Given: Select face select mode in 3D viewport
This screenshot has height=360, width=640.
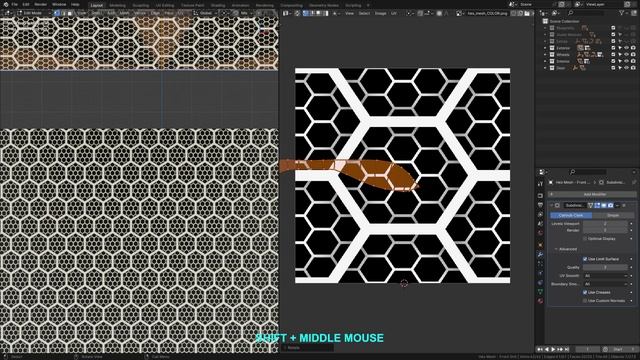Looking at the screenshot, I should tap(70, 13).
